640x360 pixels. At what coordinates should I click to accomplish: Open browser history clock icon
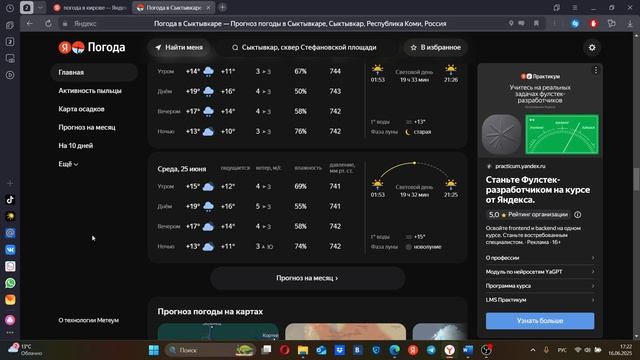tap(10, 8)
